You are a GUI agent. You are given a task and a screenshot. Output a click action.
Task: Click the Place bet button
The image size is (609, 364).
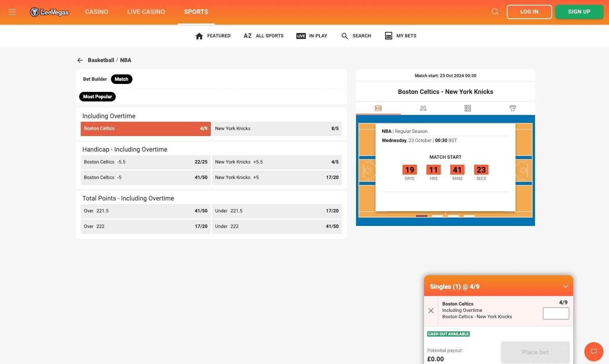[535, 352]
